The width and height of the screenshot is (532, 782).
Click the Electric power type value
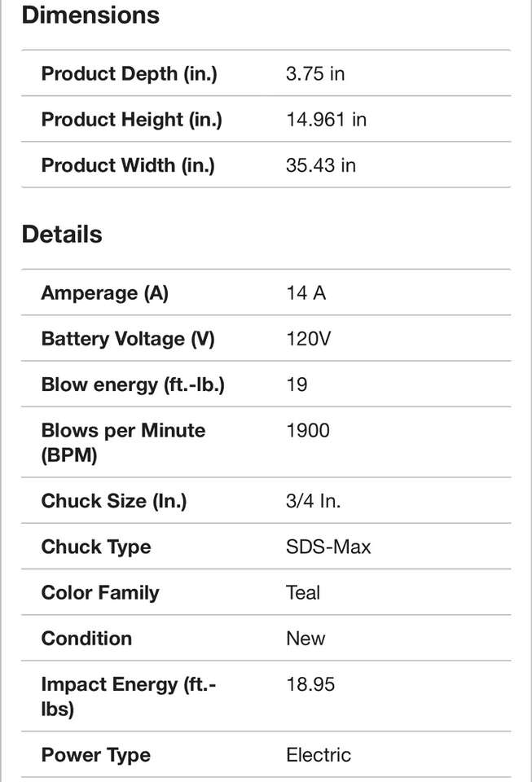tap(319, 755)
